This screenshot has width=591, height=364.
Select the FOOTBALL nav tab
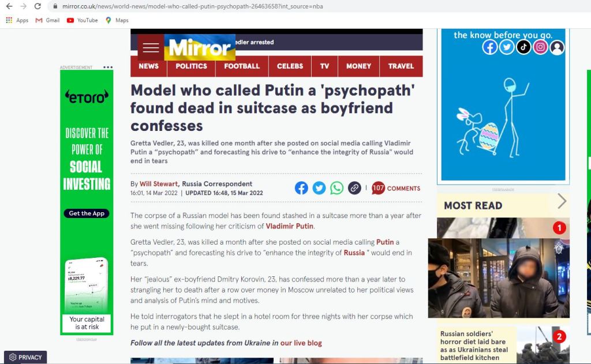[242, 66]
